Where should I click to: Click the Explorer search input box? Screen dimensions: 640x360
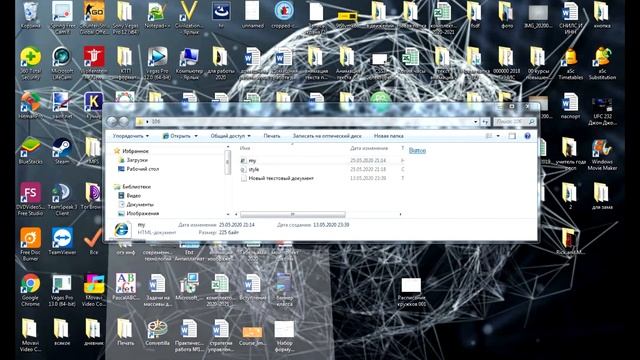pos(514,122)
